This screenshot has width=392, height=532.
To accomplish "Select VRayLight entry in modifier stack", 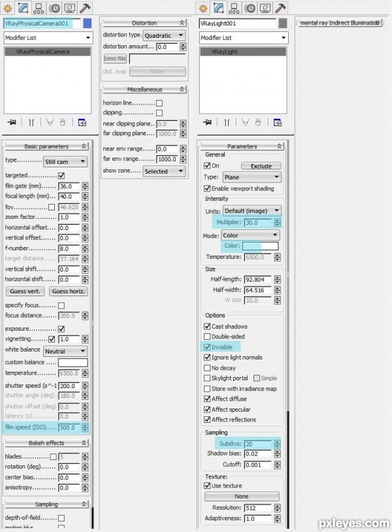I will point(243,52).
